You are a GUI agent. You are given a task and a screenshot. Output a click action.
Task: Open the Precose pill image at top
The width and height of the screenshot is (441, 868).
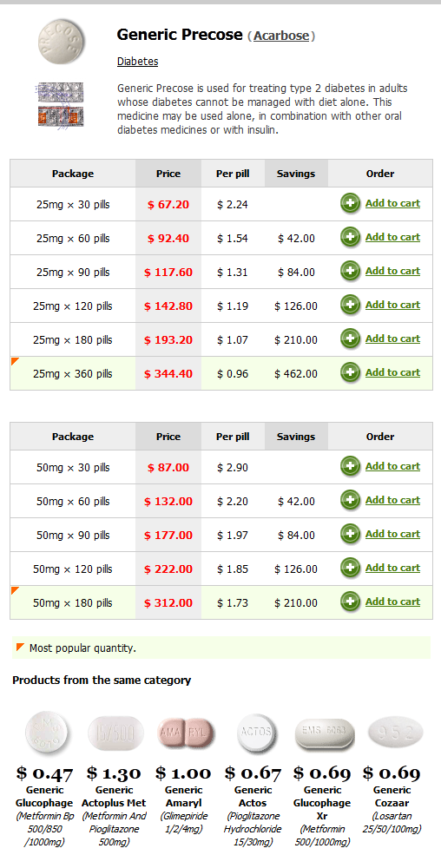62,41
